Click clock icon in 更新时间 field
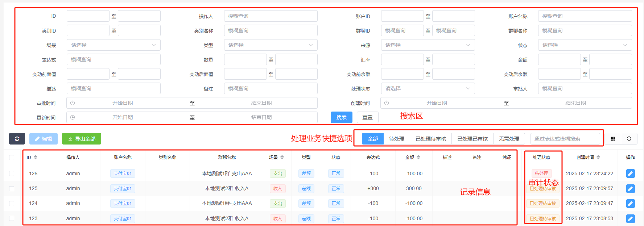This screenshot has width=644, height=226. pyautogui.click(x=73, y=117)
